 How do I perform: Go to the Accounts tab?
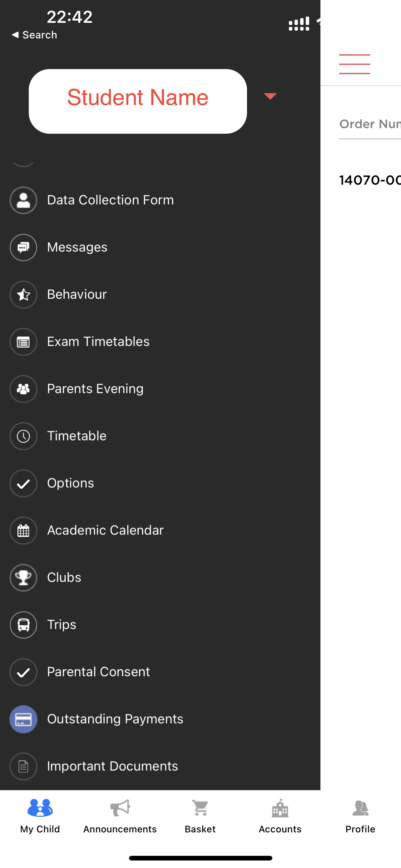tap(280, 816)
